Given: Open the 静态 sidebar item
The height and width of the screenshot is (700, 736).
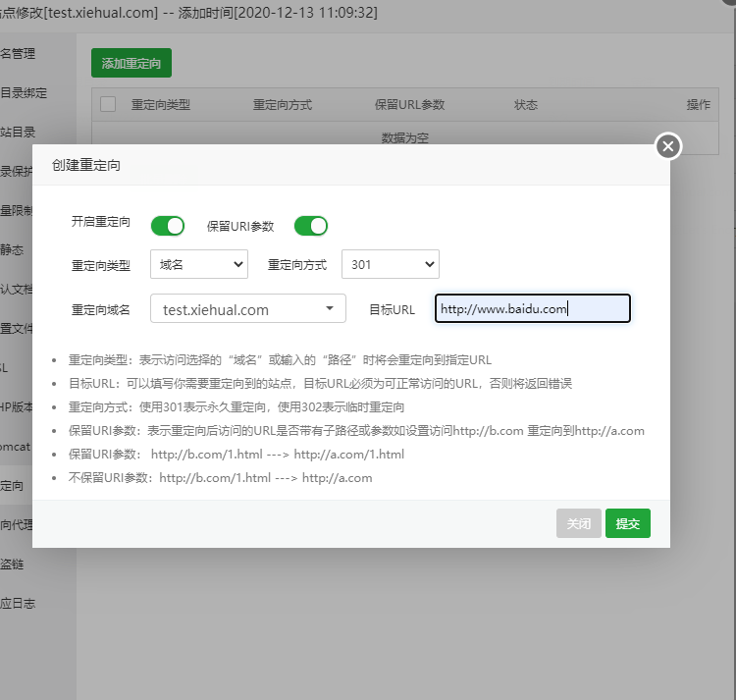Looking at the screenshot, I should [x=12, y=249].
